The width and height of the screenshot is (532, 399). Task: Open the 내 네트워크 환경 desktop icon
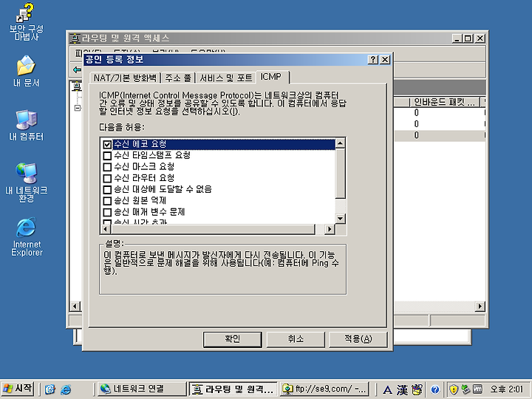pyautogui.click(x=26, y=183)
